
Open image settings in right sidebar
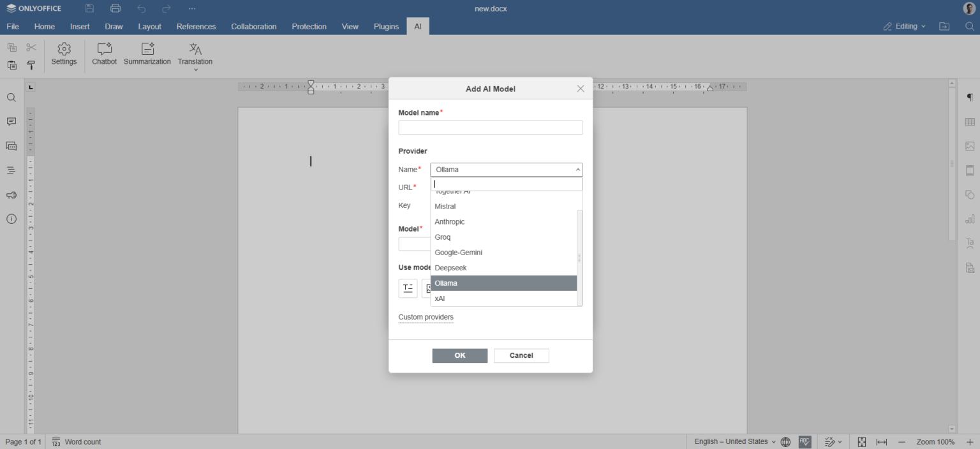970,145
